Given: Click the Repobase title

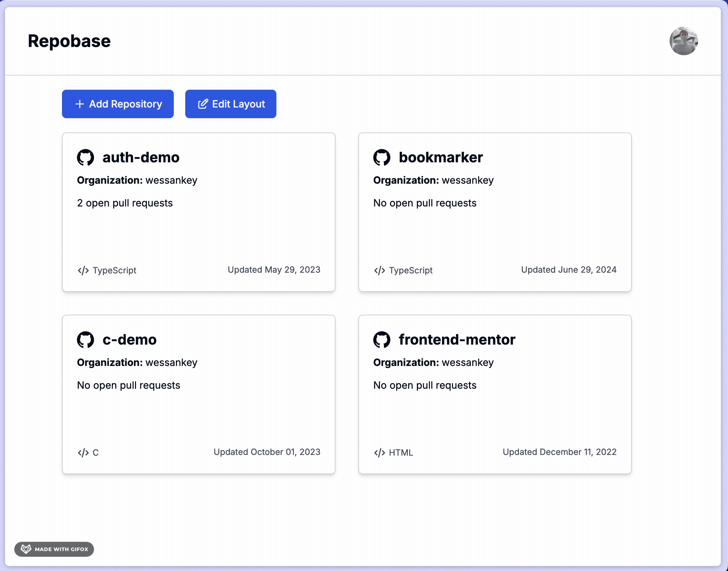Looking at the screenshot, I should (x=69, y=41).
